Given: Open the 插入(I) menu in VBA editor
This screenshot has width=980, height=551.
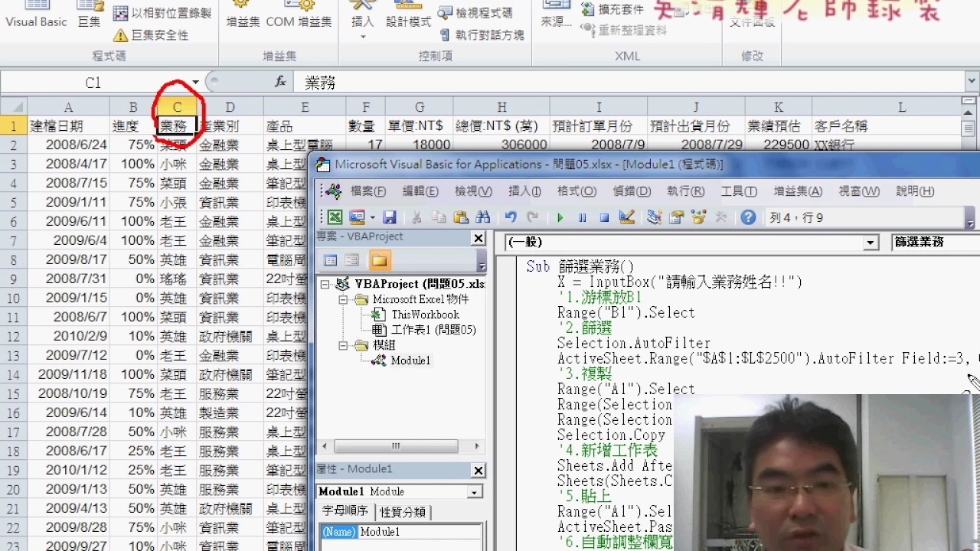Looking at the screenshot, I should 524,191.
